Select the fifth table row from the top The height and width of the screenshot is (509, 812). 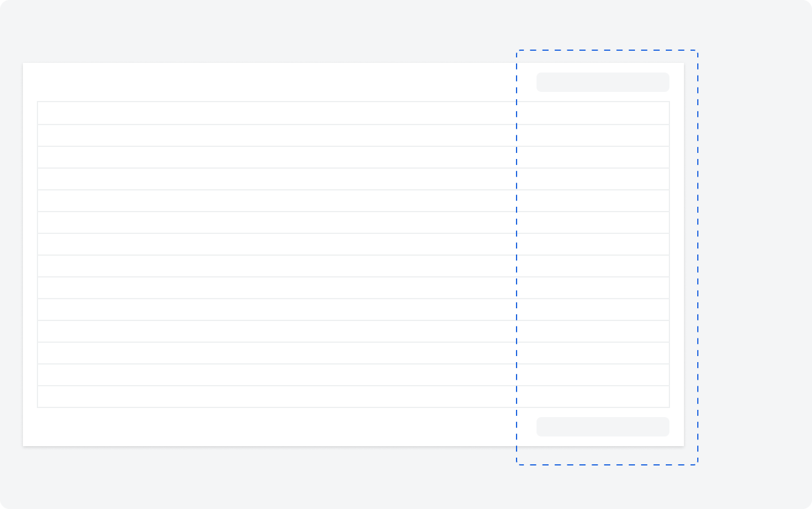[x=353, y=201]
